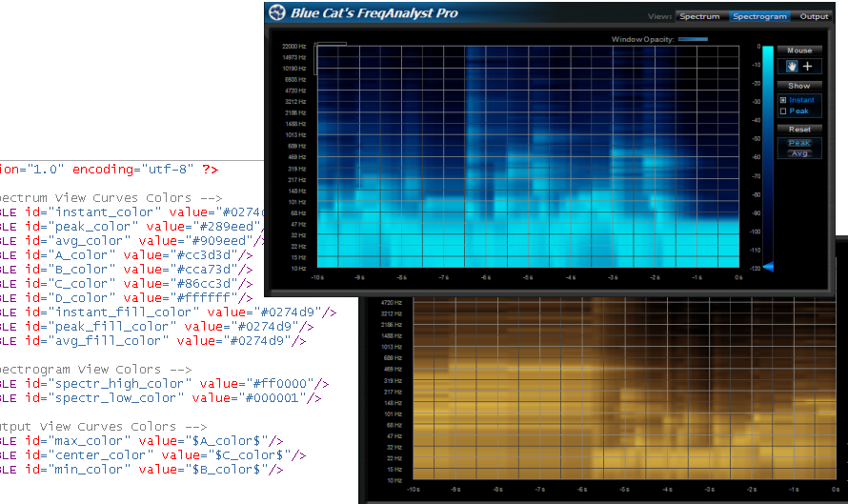Adjust the Window Opacity slider

tap(693, 39)
